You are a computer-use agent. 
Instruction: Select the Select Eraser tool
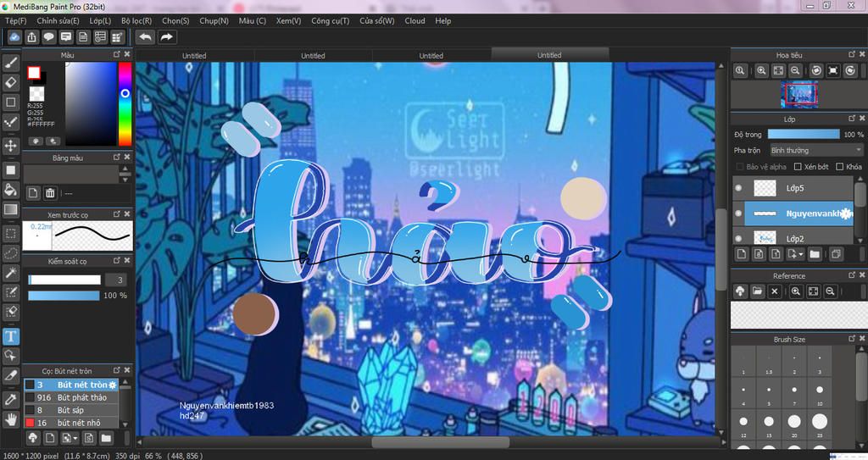pos(10,312)
